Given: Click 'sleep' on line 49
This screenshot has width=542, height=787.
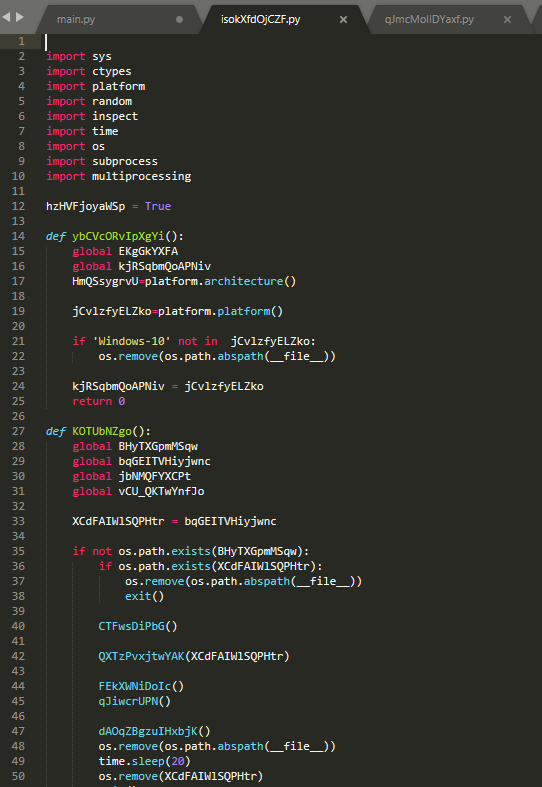Looking at the screenshot, I should [x=148, y=761].
